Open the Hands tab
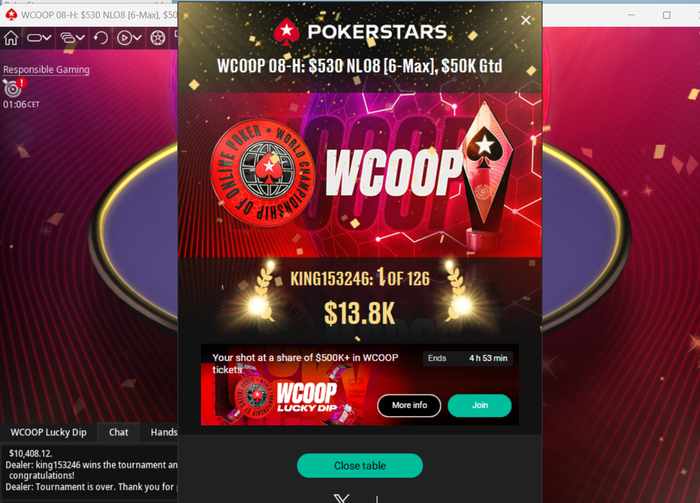The width and height of the screenshot is (700, 503). (x=163, y=432)
